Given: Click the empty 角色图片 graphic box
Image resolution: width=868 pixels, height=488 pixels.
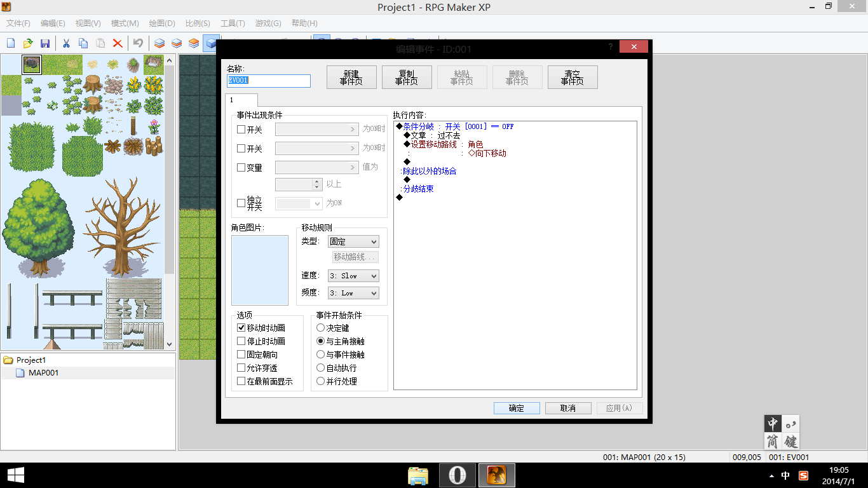Looking at the screenshot, I should click(x=260, y=270).
